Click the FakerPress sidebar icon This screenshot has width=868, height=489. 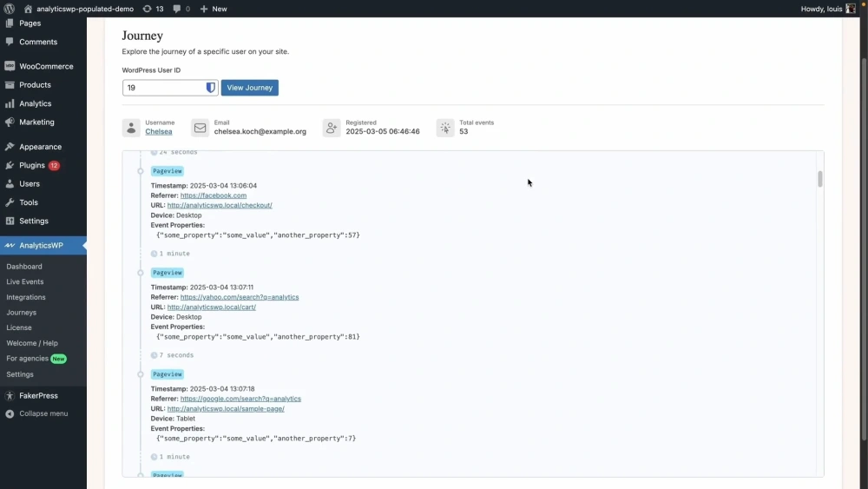click(10, 396)
